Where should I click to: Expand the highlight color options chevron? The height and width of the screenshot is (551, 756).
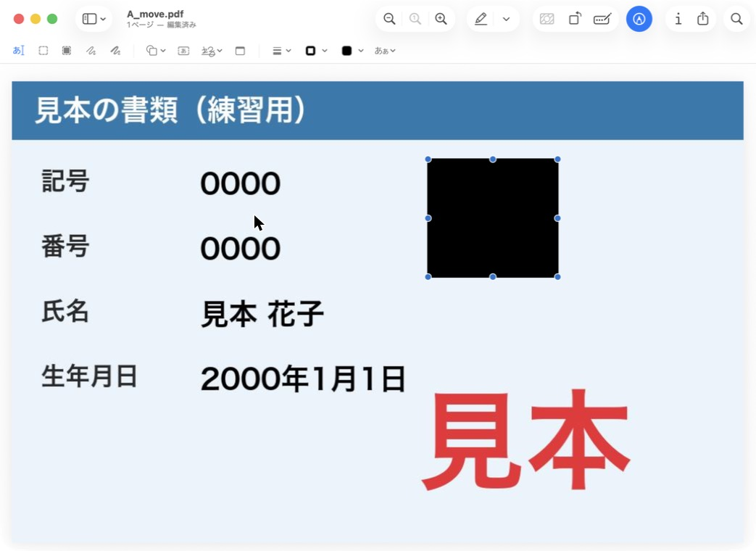(x=506, y=19)
